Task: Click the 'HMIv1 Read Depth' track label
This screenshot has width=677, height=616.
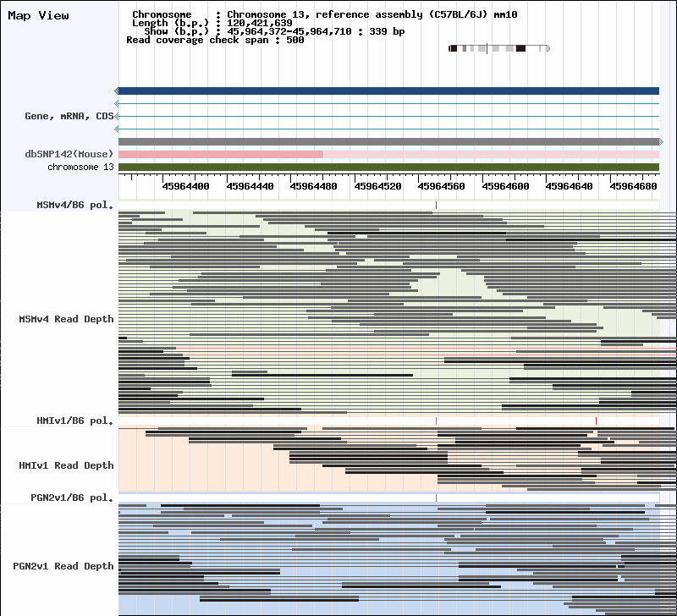Action: pyautogui.click(x=66, y=465)
